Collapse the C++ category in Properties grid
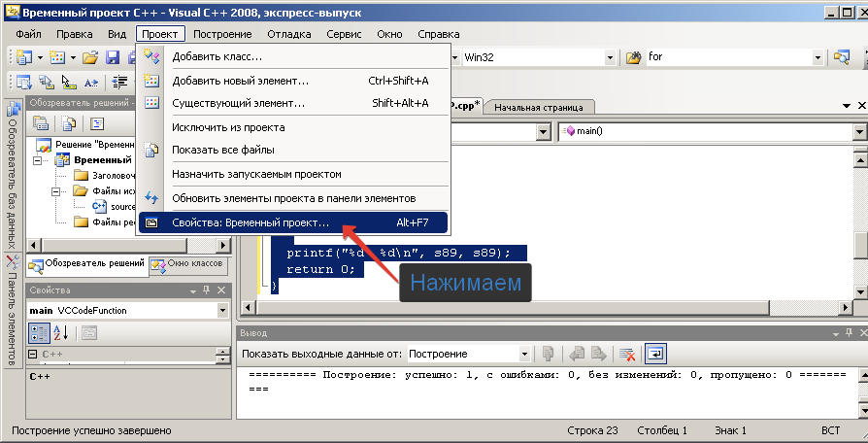The image size is (868, 443). click(33, 355)
